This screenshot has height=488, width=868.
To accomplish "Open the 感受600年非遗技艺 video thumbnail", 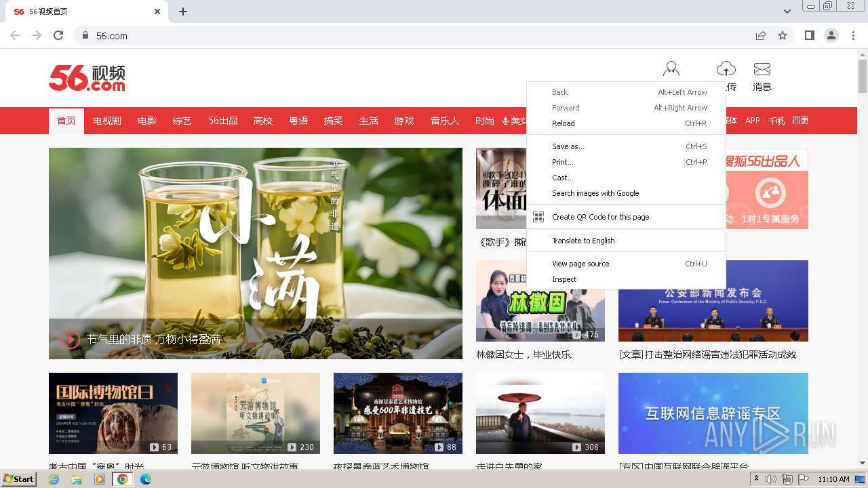I will point(398,413).
